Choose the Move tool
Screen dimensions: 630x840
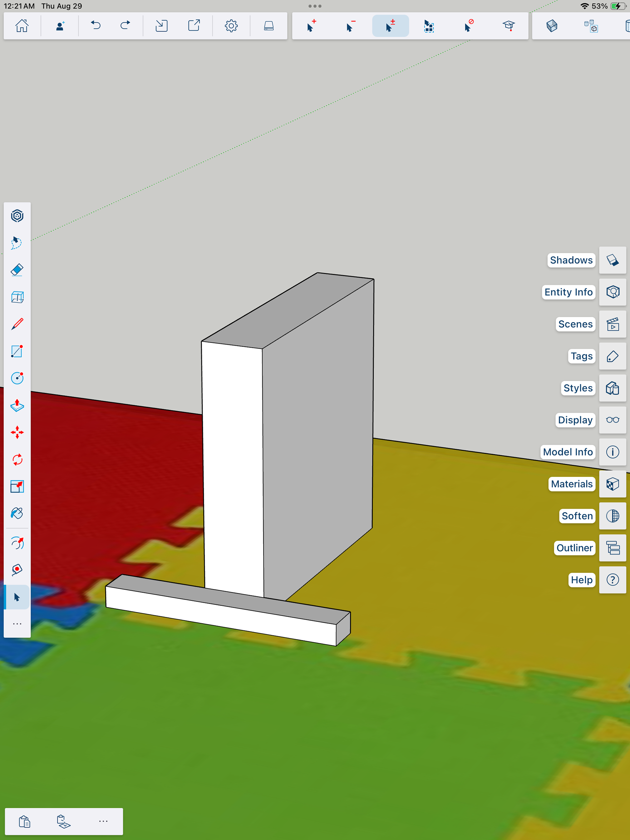pyautogui.click(x=17, y=433)
